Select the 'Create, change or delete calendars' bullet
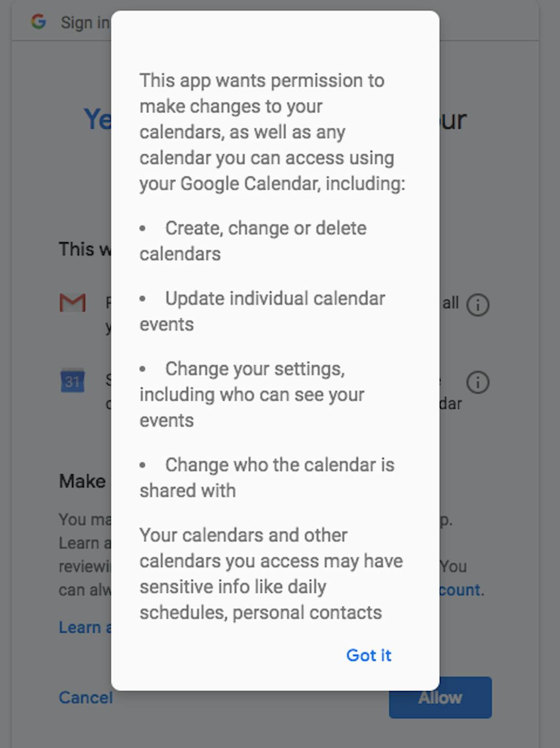Image resolution: width=560 pixels, height=748 pixels. pos(253,241)
